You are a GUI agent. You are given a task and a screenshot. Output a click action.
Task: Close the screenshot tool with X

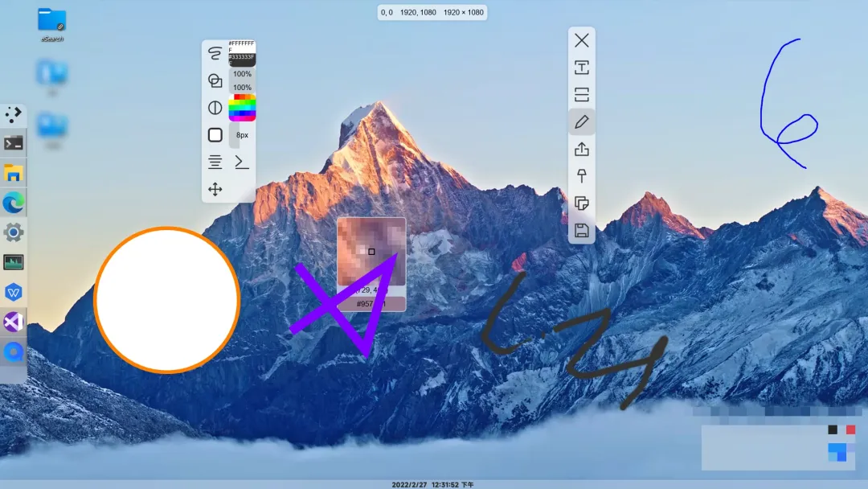point(581,41)
